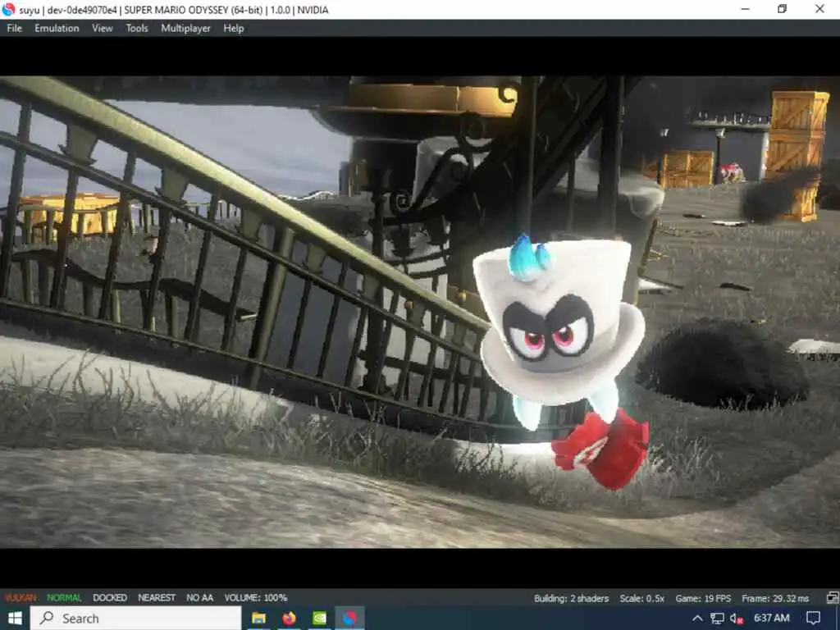Open the Help menu
Image resolution: width=840 pixels, height=630 pixels.
coord(234,29)
